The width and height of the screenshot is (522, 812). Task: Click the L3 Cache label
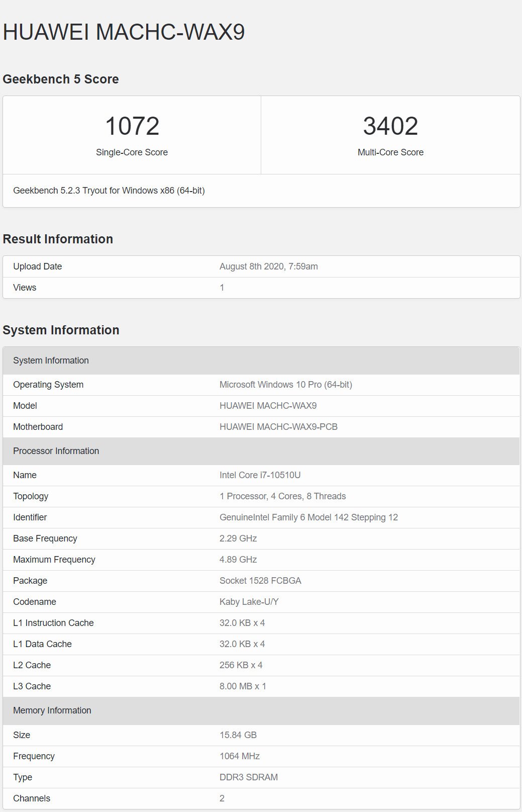coord(32,686)
